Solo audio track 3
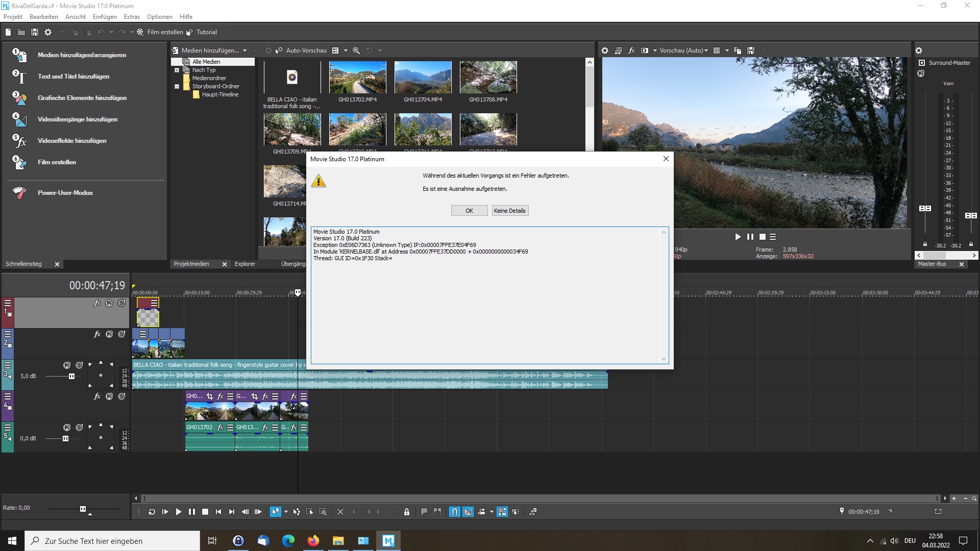 pos(79,365)
